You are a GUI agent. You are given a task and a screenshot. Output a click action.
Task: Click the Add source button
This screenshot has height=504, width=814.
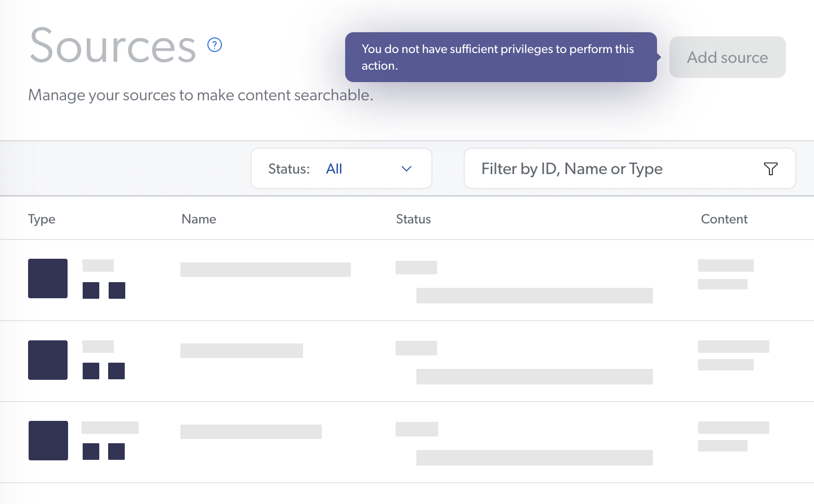pyautogui.click(x=727, y=57)
